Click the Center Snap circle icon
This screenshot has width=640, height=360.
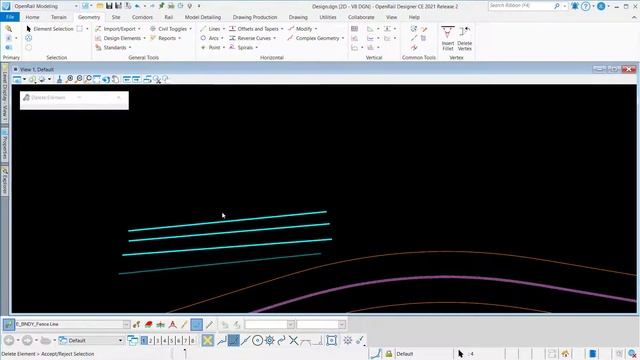coord(257,340)
